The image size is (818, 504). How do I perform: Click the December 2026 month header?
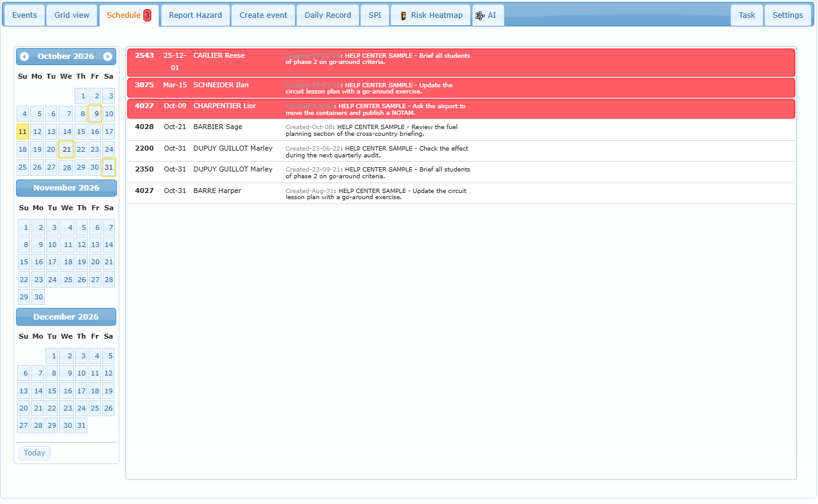tap(66, 317)
